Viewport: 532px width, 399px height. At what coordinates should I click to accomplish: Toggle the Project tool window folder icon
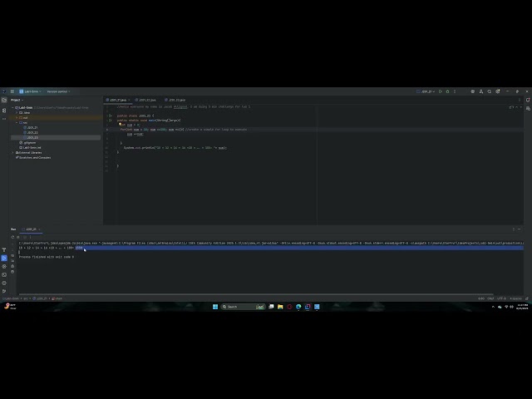point(4,100)
